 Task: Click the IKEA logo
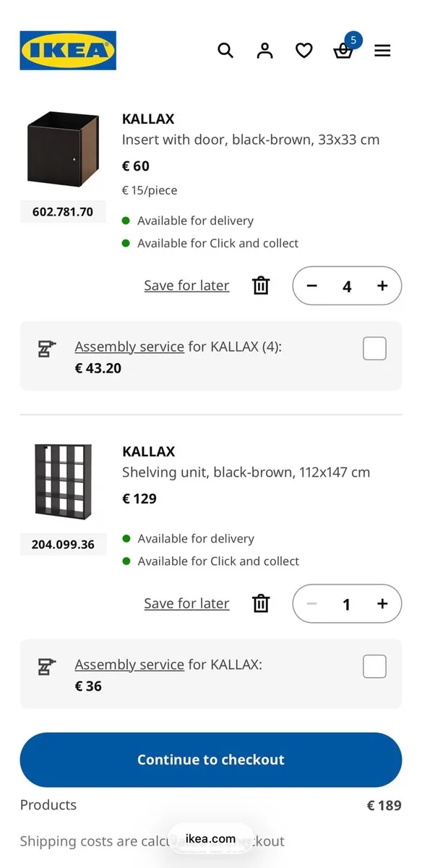(x=68, y=51)
